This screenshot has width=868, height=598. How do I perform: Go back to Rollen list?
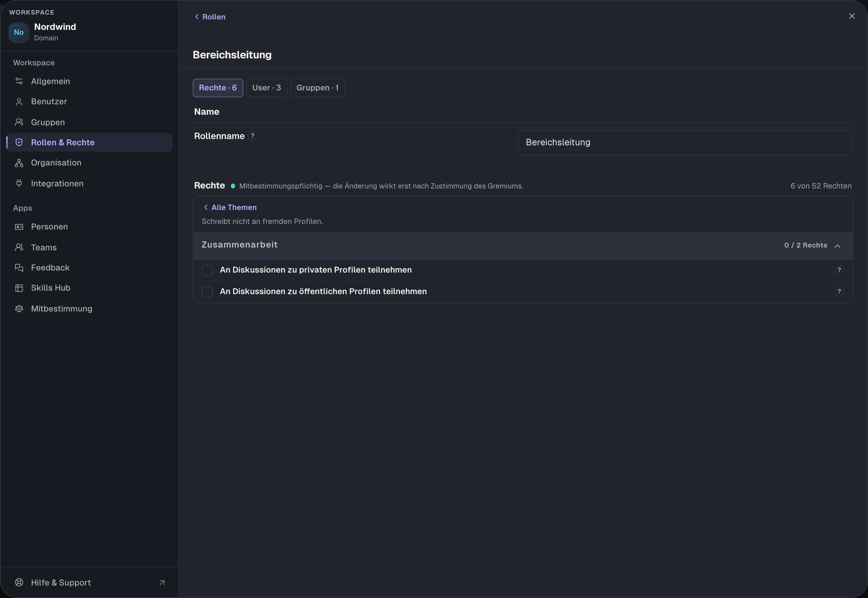click(210, 17)
